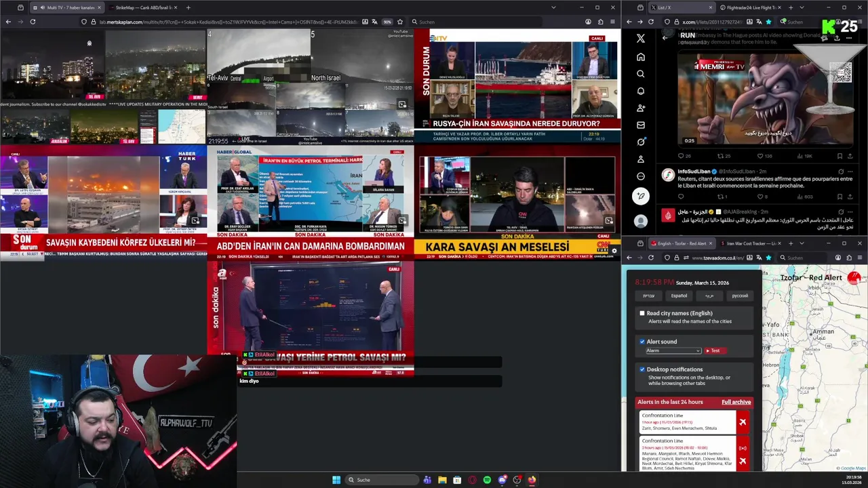The width and height of the screenshot is (868, 488).
Task: Switch Tzofar language to Hebrew
Action: [x=649, y=296]
